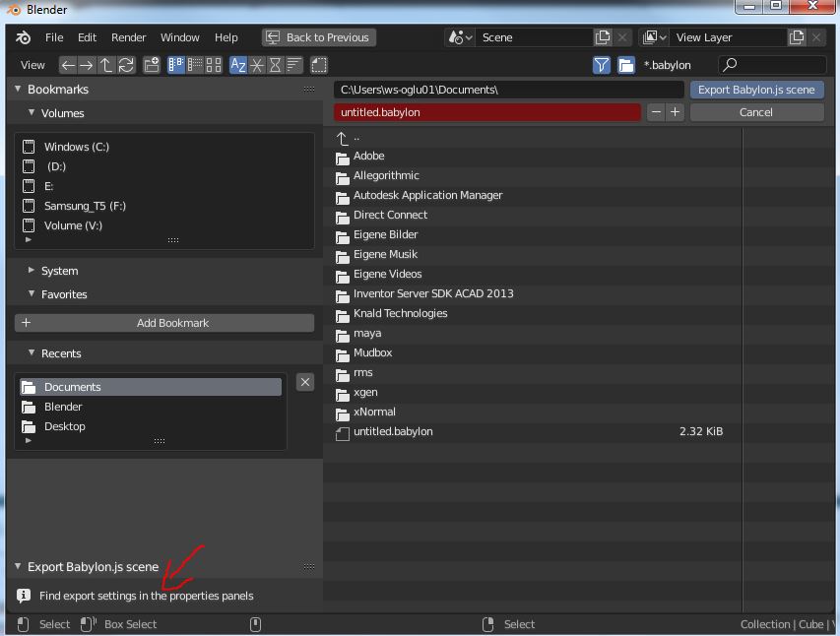Click the Back to Previous button

click(x=319, y=37)
